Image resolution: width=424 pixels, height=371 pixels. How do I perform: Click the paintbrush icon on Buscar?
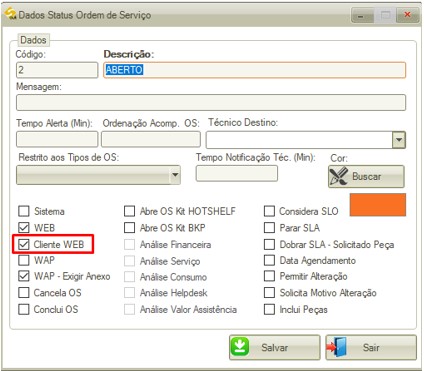tap(339, 176)
